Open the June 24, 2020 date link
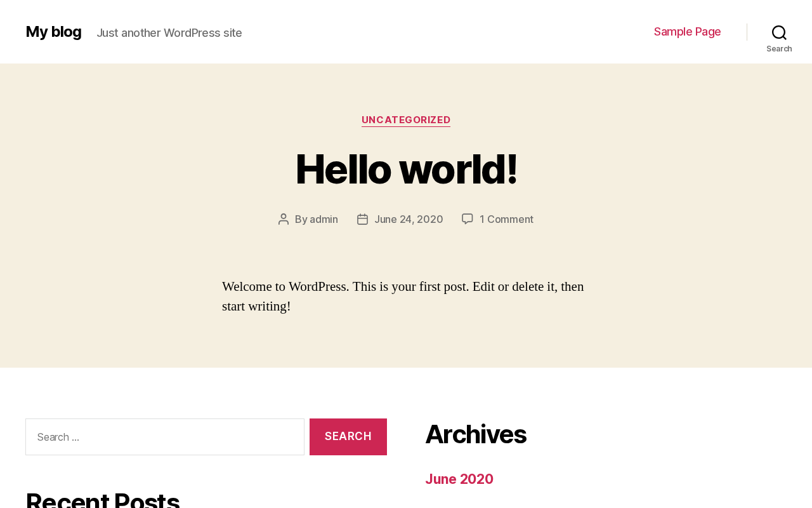The height and width of the screenshot is (508, 812). pos(409,219)
